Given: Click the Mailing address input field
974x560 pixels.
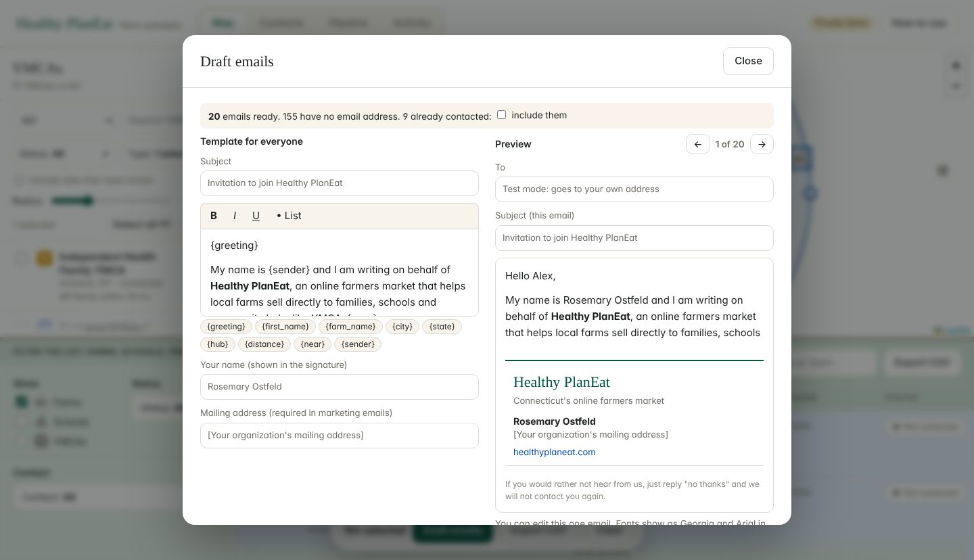Looking at the screenshot, I should (x=340, y=436).
